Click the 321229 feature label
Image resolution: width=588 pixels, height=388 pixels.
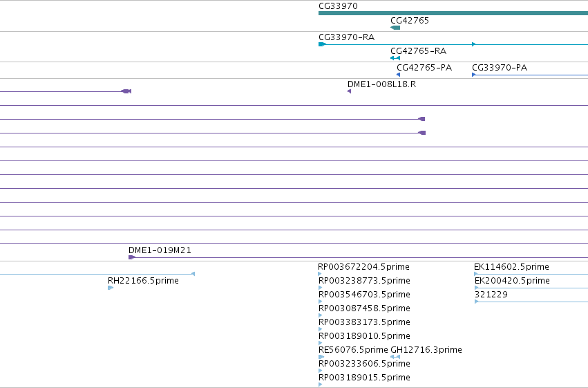(491, 295)
